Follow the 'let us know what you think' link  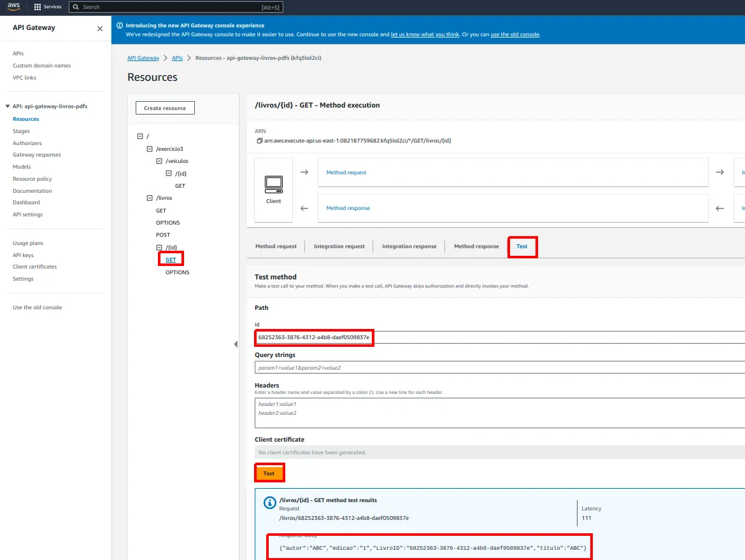point(425,34)
